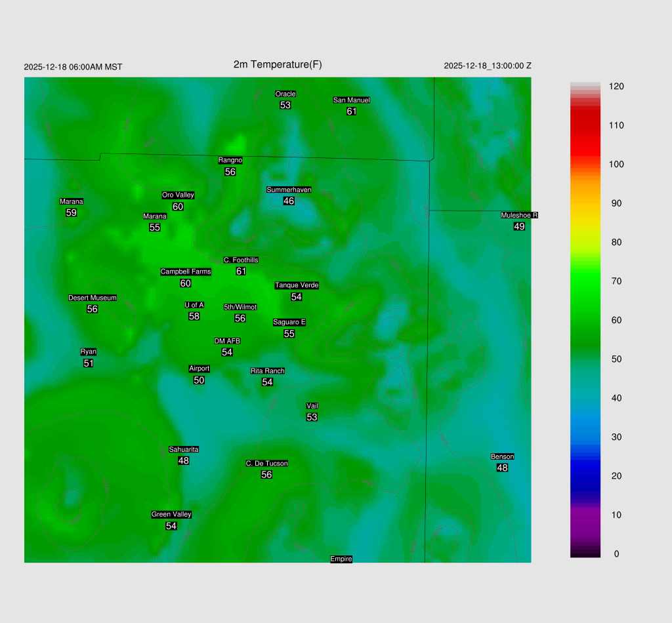The image size is (672, 623).
Task: Click the Summerhaven station label
Action: pyautogui.click(x=289, y=190)
